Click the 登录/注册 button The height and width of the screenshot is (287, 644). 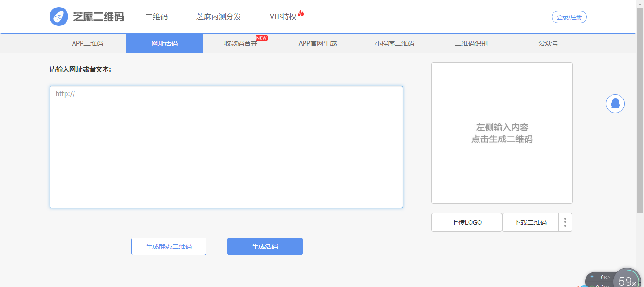click(569, 17)
